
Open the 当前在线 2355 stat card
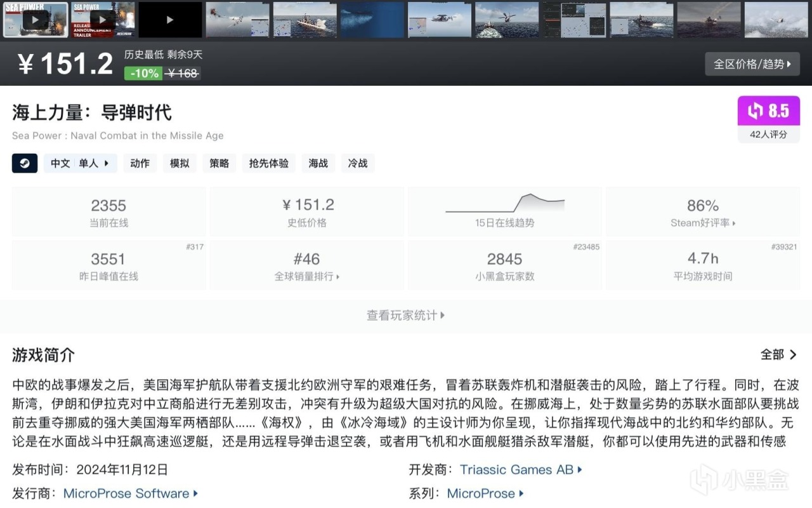coord(108,212)
